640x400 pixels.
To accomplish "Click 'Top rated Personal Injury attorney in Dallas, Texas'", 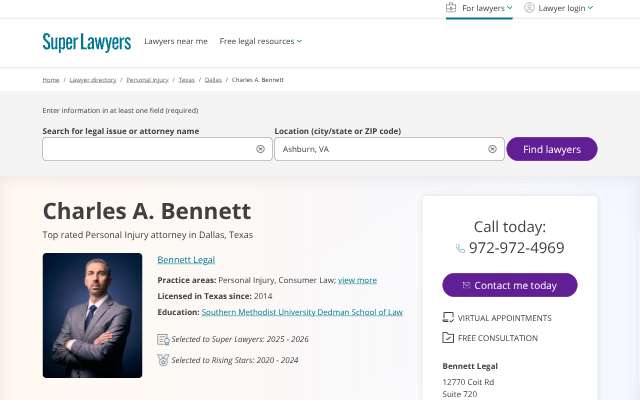I will (x=148, y=235).
